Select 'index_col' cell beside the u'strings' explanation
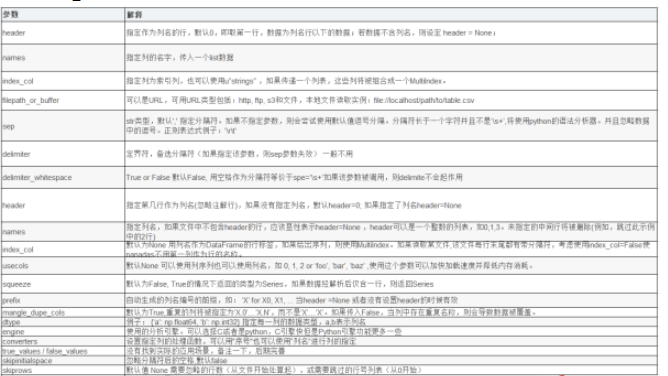Viewport: 668px width, 376px height. tap(63, 81)
